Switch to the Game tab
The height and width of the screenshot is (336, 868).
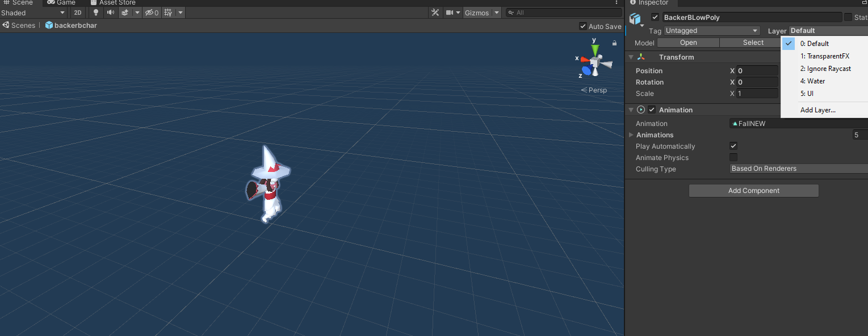pos(61,3)
